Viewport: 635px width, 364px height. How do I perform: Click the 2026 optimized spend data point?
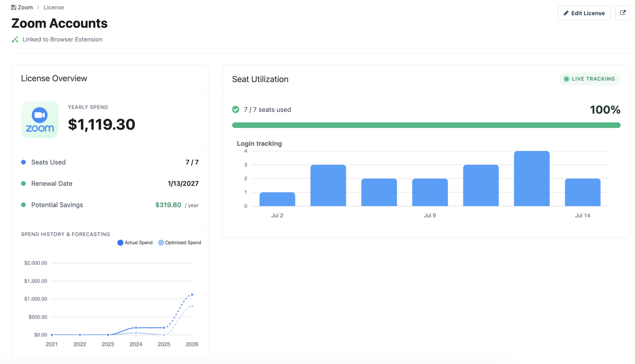click(x=192, y=306)
